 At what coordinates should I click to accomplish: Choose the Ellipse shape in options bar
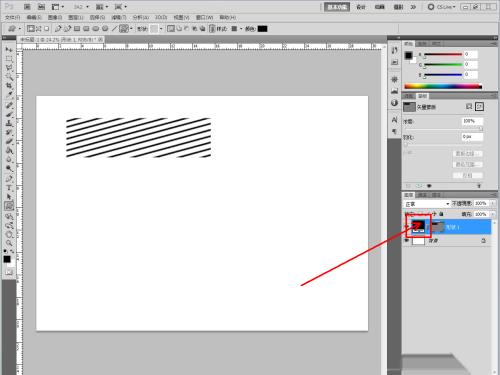96,29
